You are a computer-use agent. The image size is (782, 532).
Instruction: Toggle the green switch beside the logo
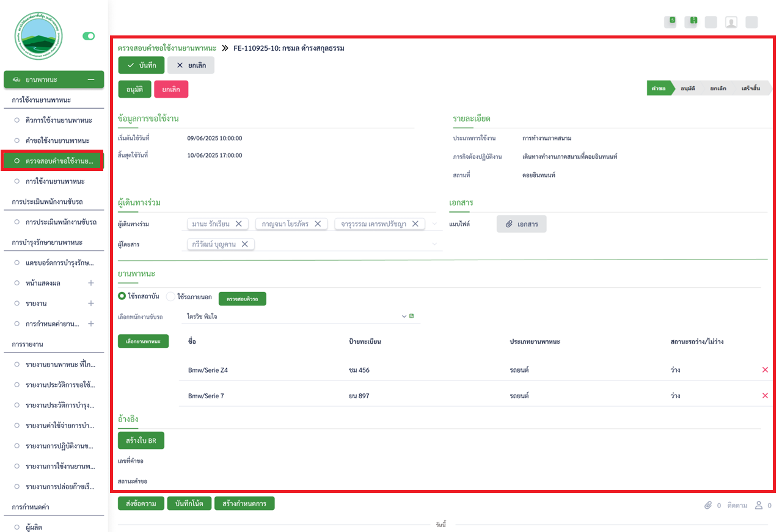[89, 36]
